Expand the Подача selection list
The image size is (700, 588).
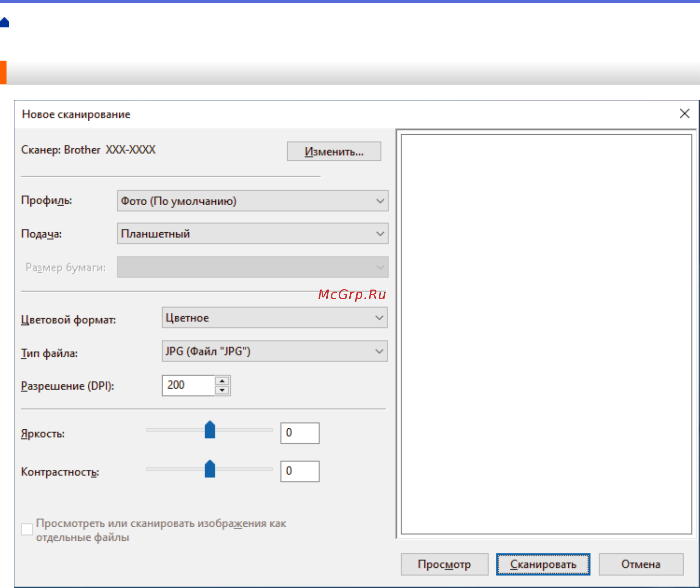(x=379, y=233)
